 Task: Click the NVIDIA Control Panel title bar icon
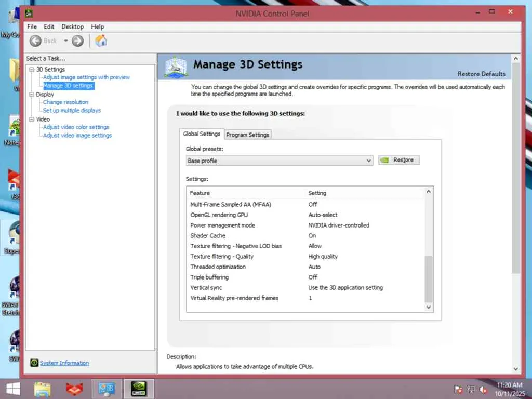[x=29, y=14]
